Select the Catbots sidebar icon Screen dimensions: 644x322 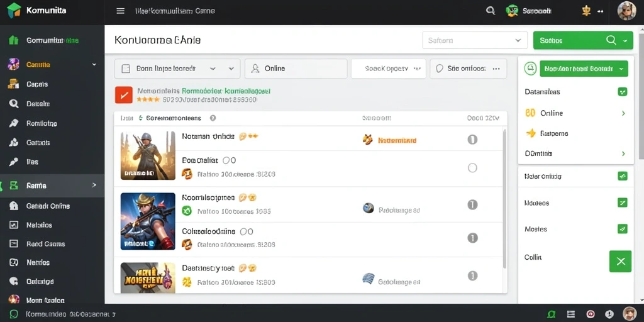point(14,143)
